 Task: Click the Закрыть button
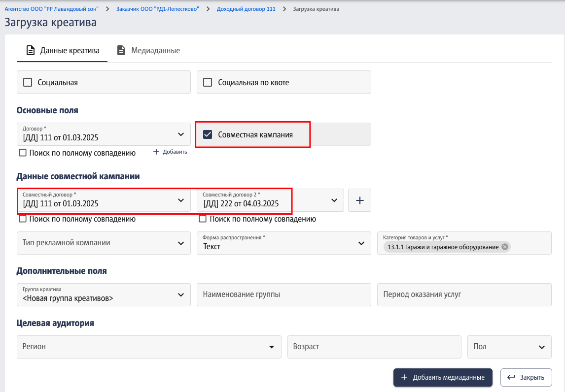(x=526, y=377)
